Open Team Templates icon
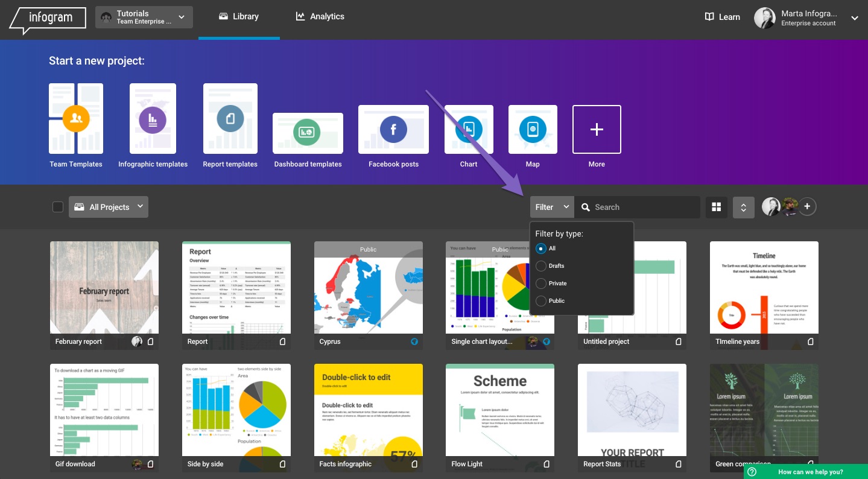The image size is (868, 479). coord(76,119)
